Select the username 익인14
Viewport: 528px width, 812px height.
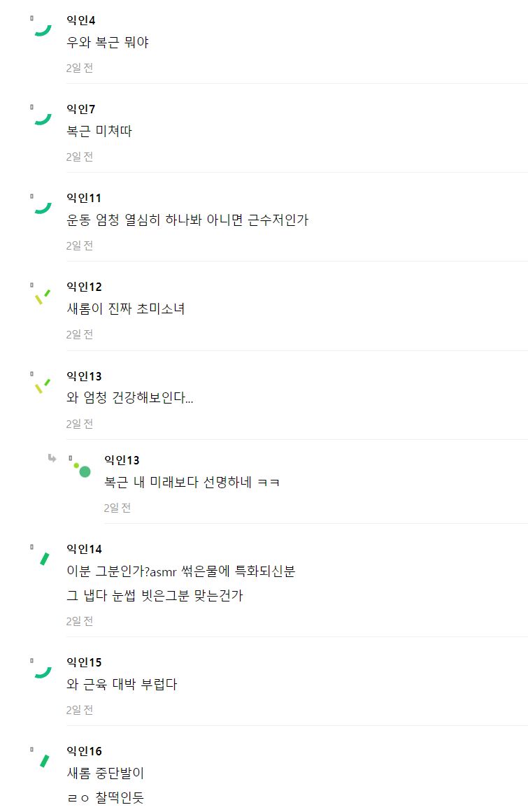point(85,549)
